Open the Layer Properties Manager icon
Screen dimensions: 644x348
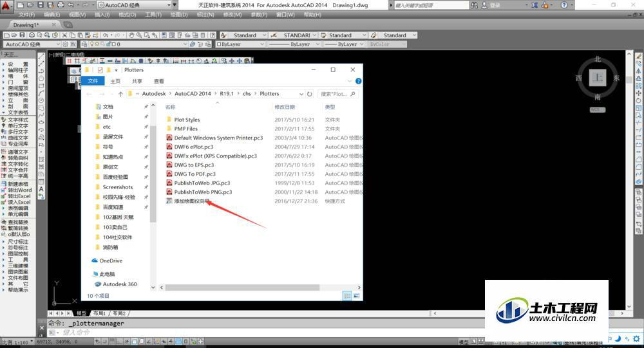pos(84,44)
